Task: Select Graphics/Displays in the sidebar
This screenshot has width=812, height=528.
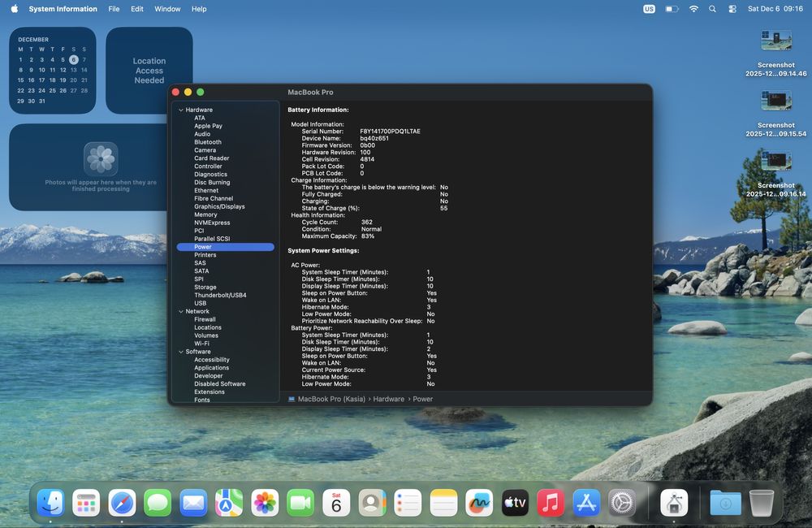Action: coord(219,206)
